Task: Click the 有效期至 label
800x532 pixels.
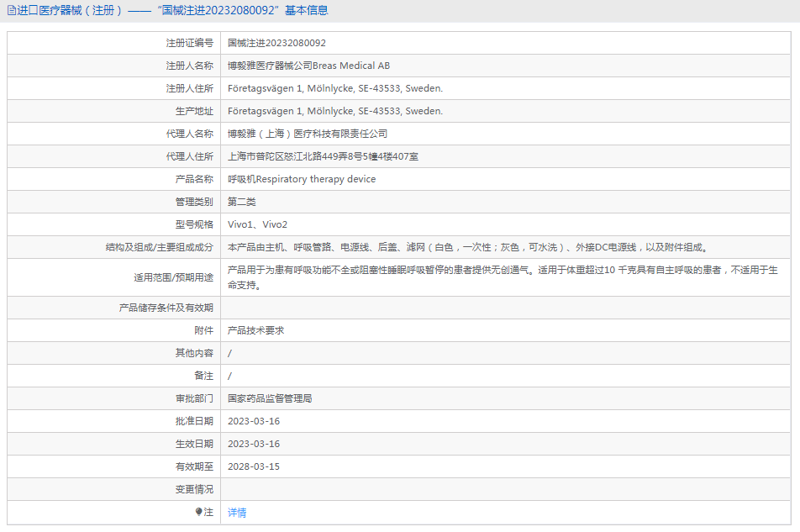Action: [194, 466]
